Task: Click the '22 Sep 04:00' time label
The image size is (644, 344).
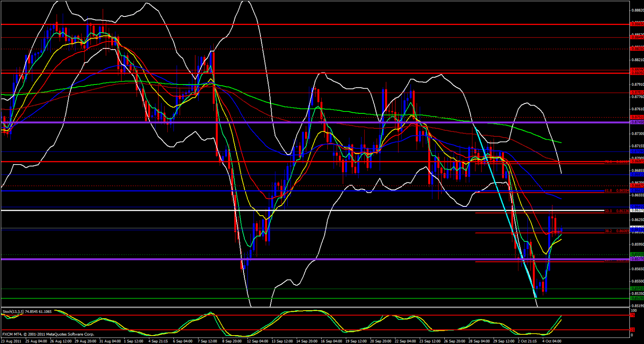Action: 406,341
